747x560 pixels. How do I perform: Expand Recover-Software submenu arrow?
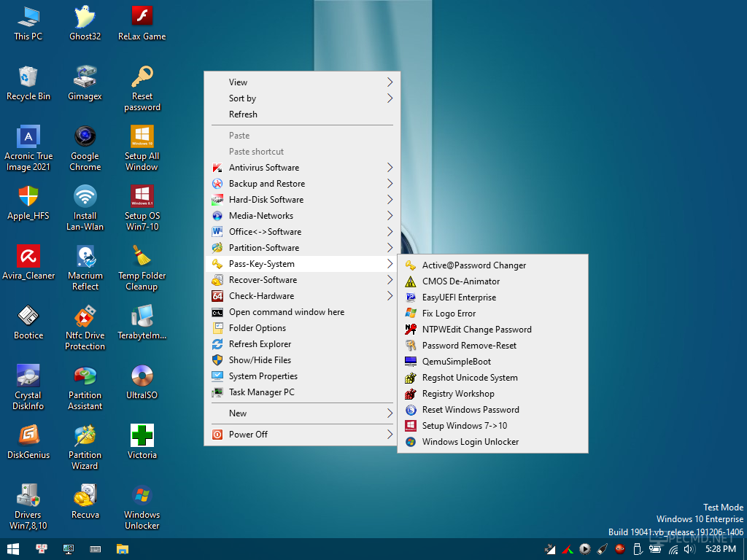(390, 280)
